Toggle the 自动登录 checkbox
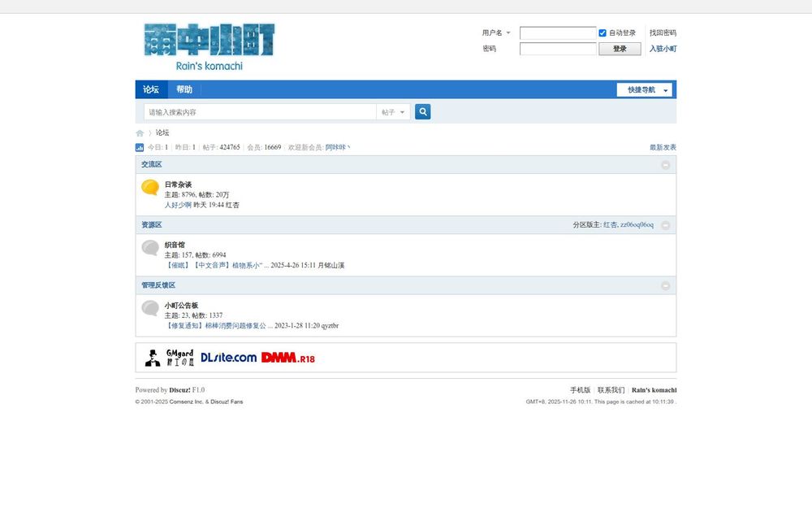812x508 pixels. (x=603, y=33)
